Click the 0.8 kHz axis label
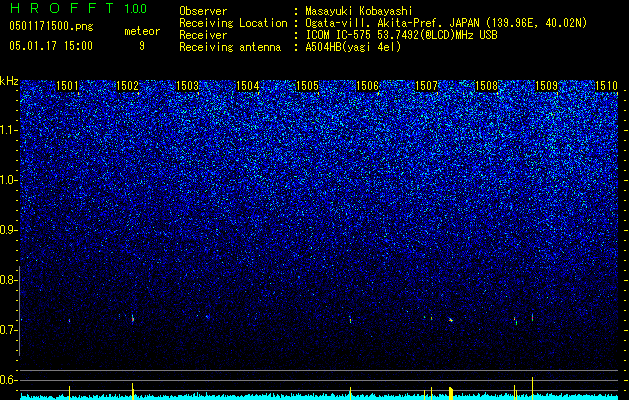Image resolution: width=629 pixels, height=400 pixels. 9,280
